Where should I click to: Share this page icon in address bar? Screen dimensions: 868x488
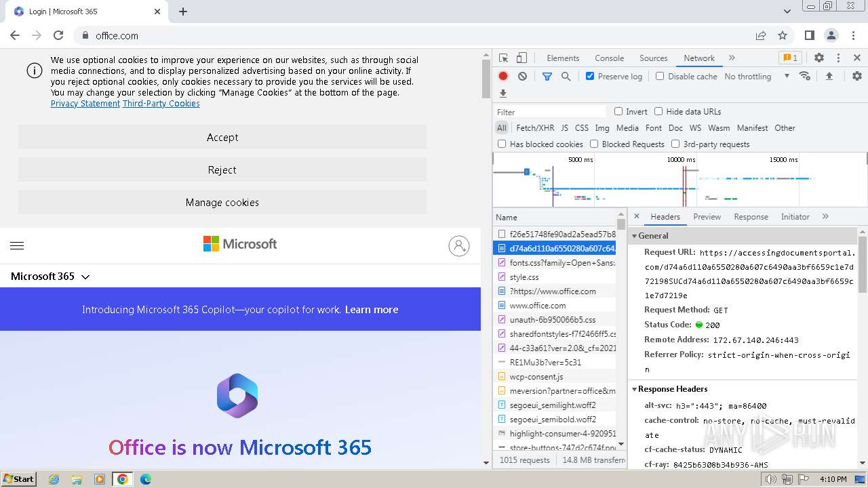[761, 35]
